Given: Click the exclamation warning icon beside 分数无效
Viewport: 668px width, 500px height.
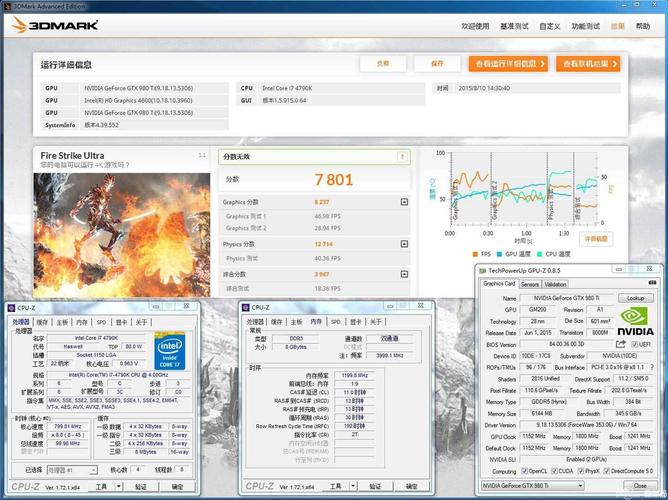Looking at the screenshot, I should (x=402, y=157).
